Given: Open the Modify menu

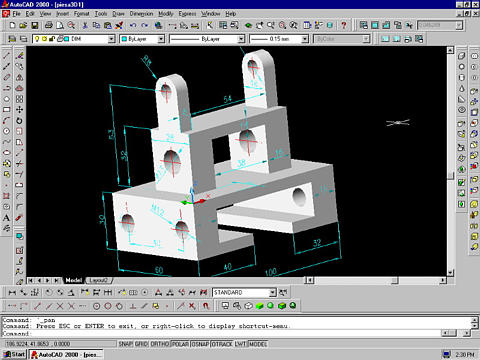Looking at the screenshot, I should point(166,14).
